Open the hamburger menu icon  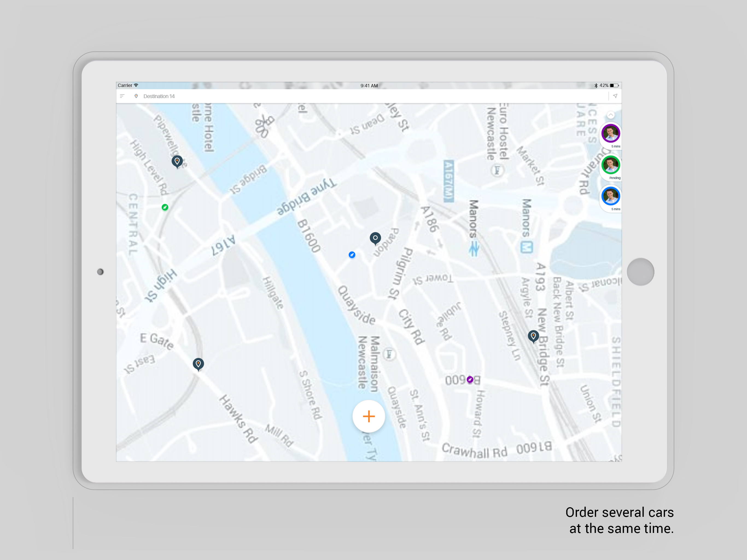pos(122,96)
